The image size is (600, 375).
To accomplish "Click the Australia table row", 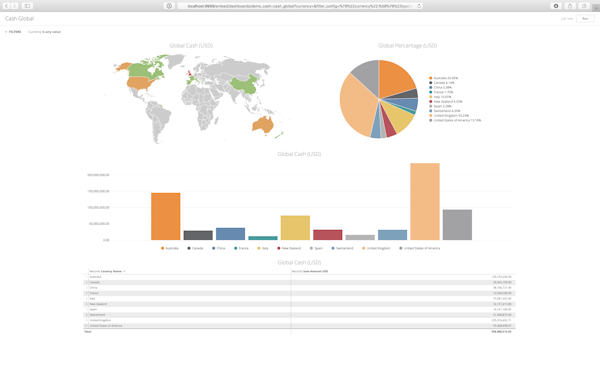I will [300, 277].
